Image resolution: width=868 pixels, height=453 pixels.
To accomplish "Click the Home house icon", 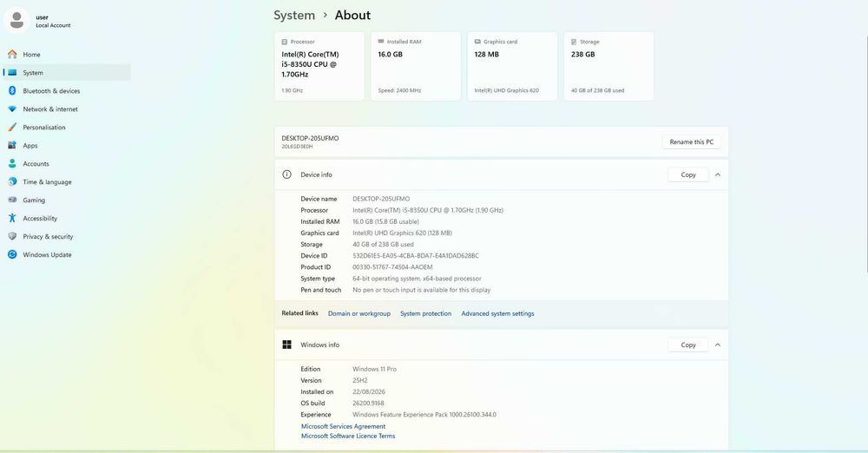I will (12, 55).
